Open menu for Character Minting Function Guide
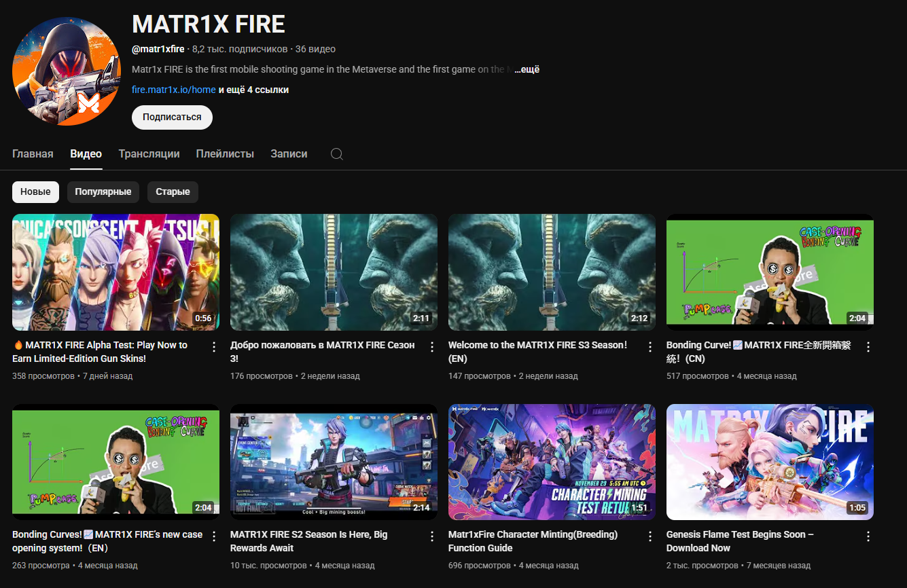 click(650, 536)
